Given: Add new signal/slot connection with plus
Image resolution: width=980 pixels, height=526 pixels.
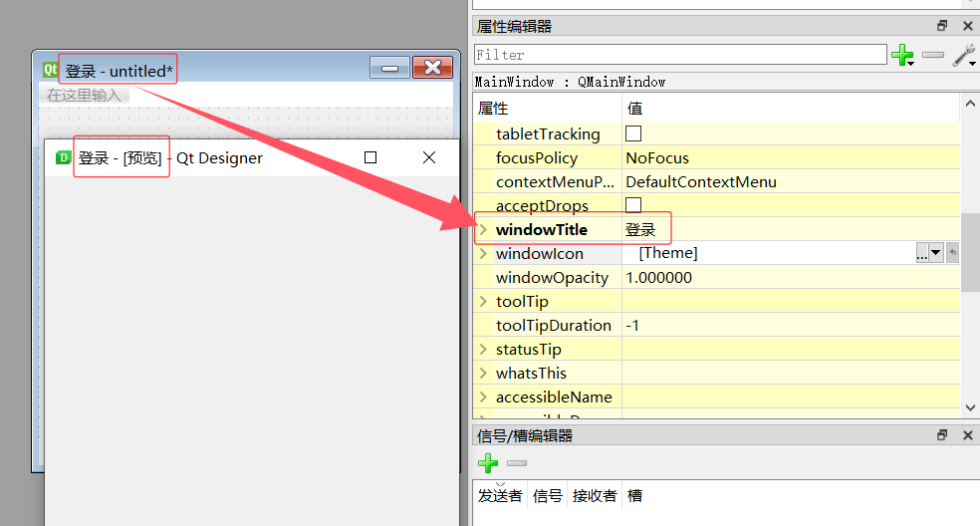Looking at the screenshot, I should click(487, 463).
